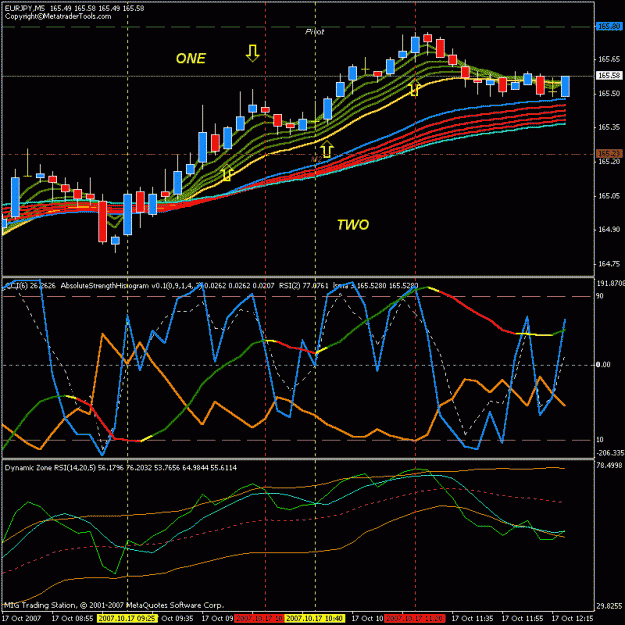The height and width of the screenshot is (625, 625).
Task: Click the orange 165.23 level price tag
Action: [x=609, y=153]
